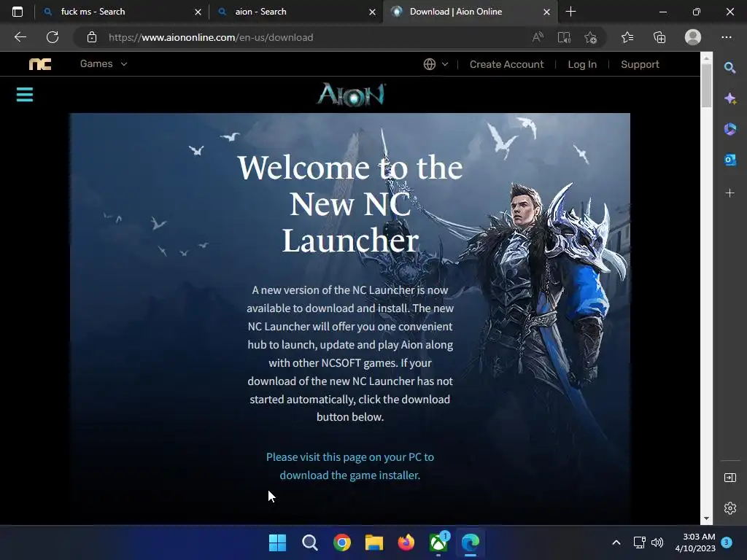Open the Copilot sparkle sidebar icon
The height and width of the screenshot is (560, 747).
pos(729,98)
